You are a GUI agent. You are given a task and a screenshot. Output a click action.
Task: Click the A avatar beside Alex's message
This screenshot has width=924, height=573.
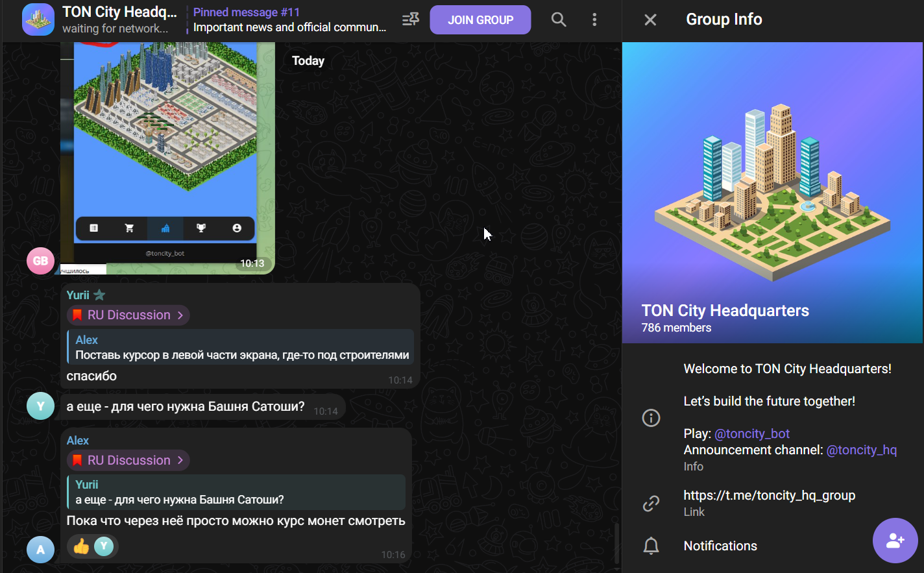[x=40, y=550]
